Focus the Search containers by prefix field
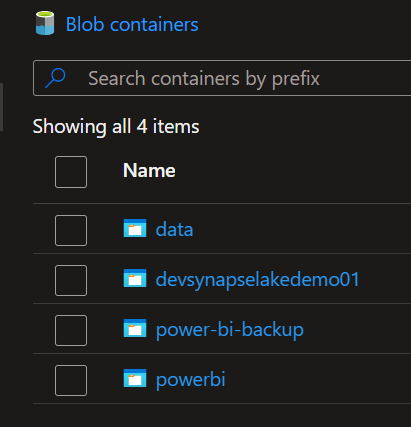Viewport: 411px width, 427px height. tap(222, 78)
